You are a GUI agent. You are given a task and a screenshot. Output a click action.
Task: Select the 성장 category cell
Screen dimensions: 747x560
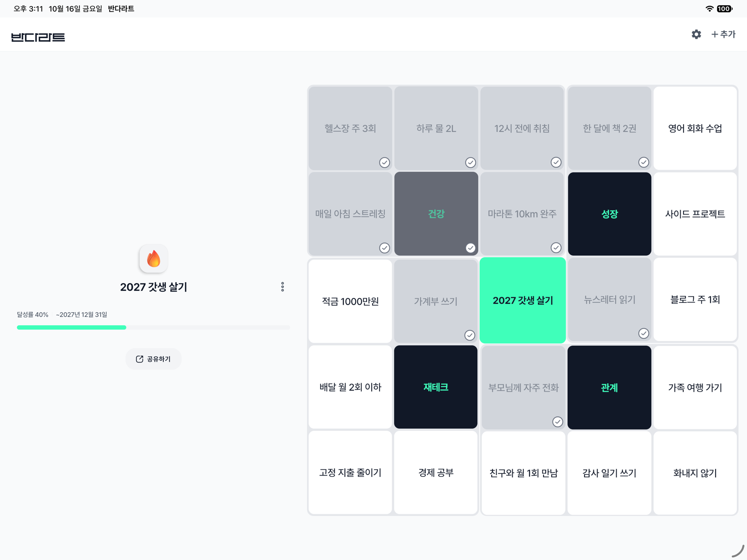[609, 214]
